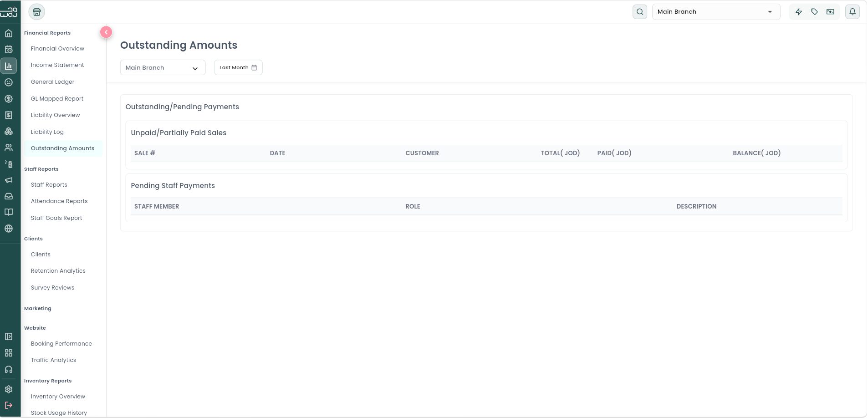Screen dimensions: 868x418
Task: Open the megaphone marketing sidebar icon
Action: click(9, 180)
